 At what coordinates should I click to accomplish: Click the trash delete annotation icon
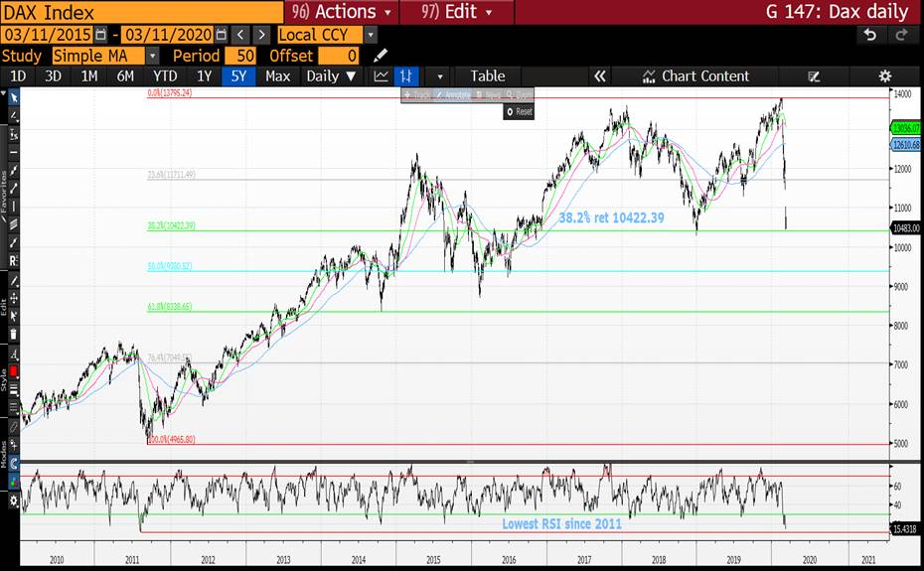(14, 334)
